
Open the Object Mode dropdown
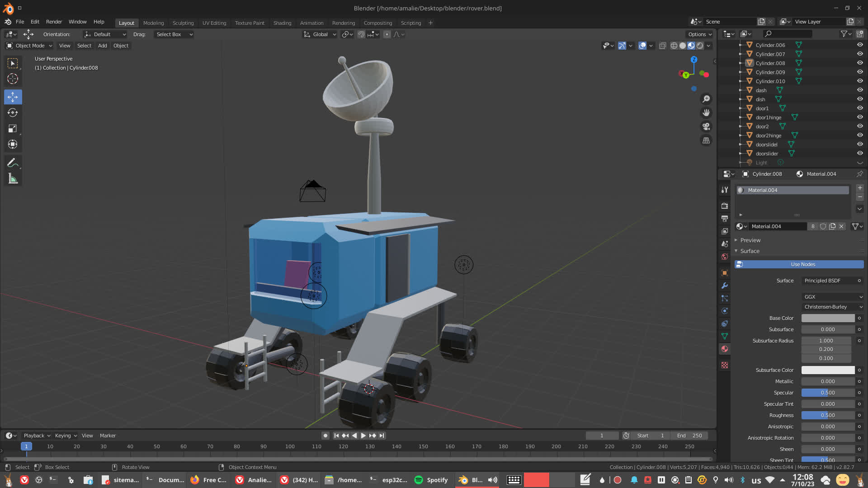[30, 46]
